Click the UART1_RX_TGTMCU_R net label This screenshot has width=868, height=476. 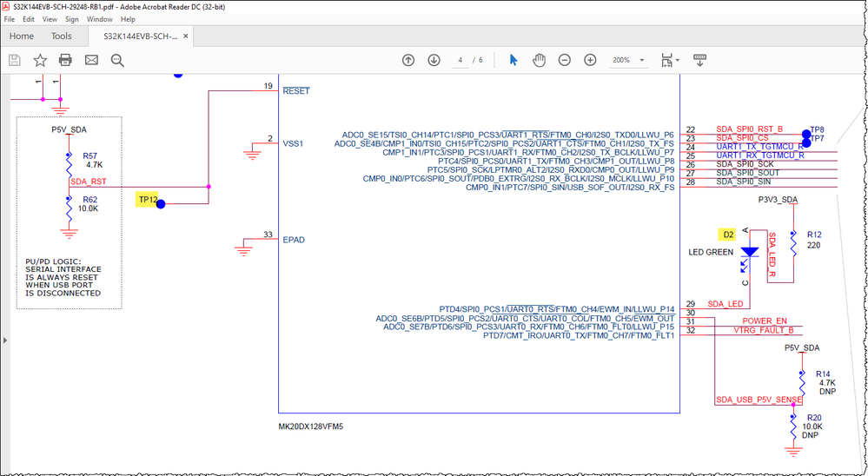pos(760,155)
